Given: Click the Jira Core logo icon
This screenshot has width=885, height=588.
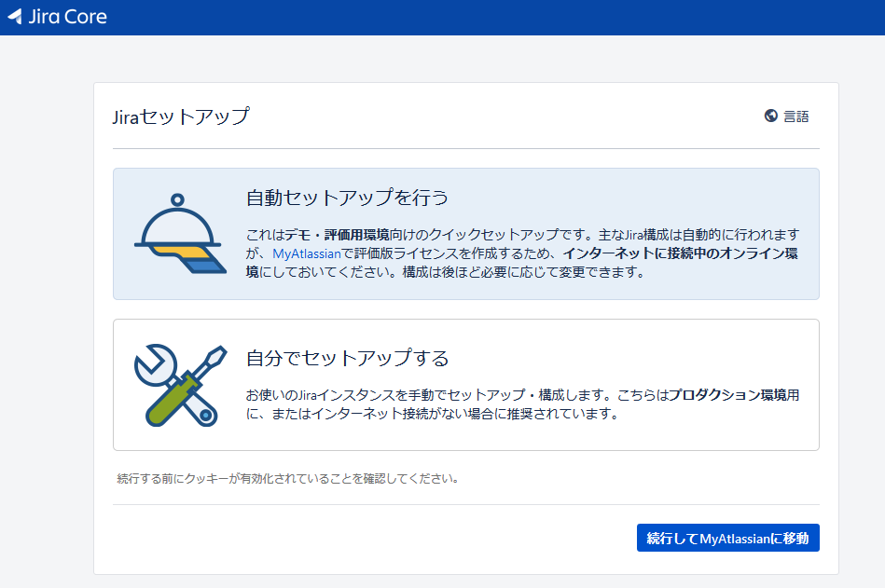Looking at the screenshot, I should coord(15,17).
